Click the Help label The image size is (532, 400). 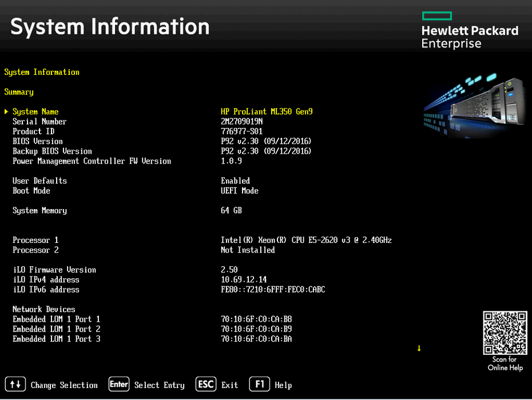click(283, 385)
